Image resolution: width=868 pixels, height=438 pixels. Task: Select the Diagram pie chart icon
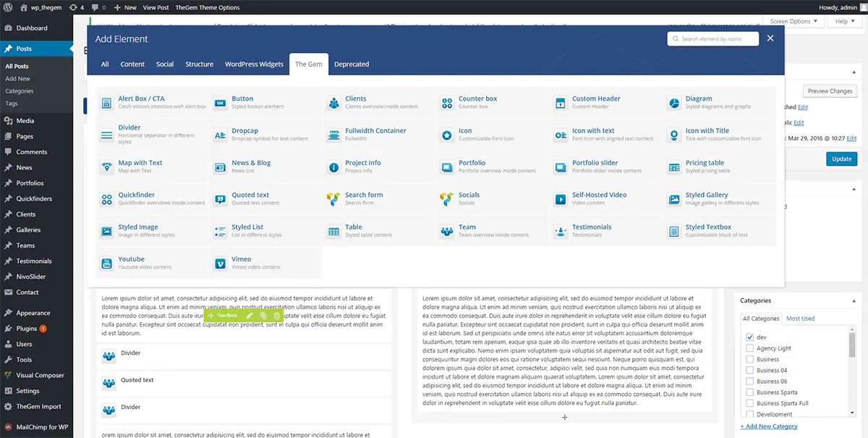pyautogui.click(x=673, y=103)
